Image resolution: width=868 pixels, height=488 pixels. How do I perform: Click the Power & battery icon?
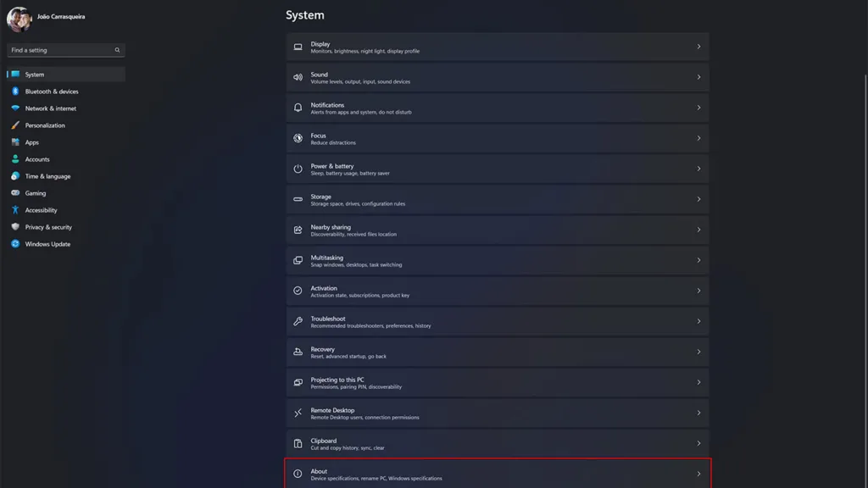(x=298, y=169)
